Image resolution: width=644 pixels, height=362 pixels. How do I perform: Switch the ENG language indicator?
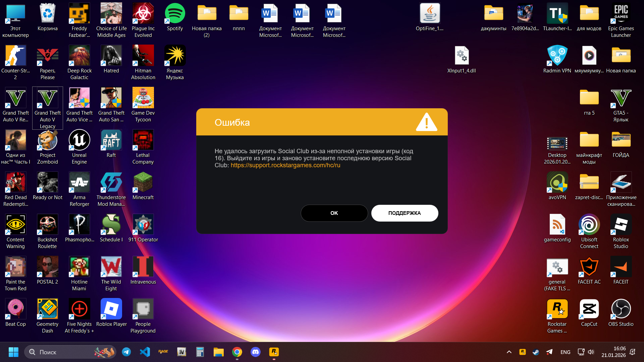565,352
